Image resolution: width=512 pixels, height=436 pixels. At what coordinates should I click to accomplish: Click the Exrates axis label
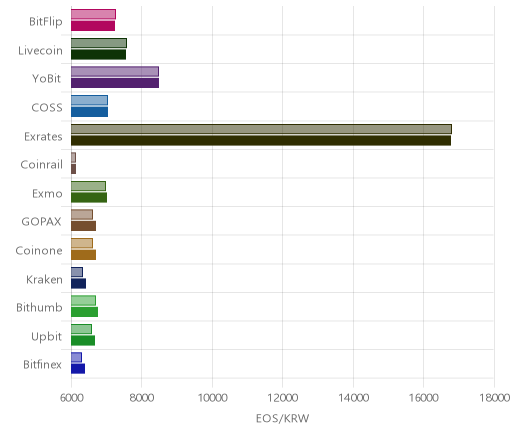[43, 137]
